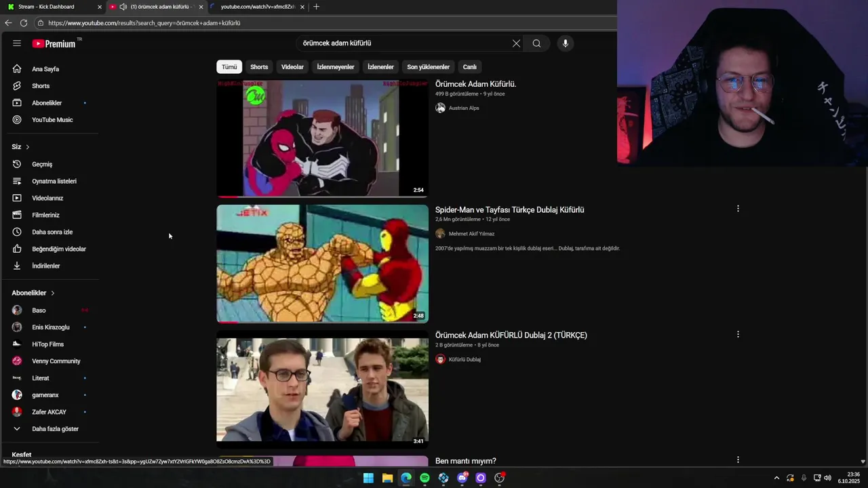
Task: Open Enis Kirazoglu subscription channel
Action: [51, 327]
